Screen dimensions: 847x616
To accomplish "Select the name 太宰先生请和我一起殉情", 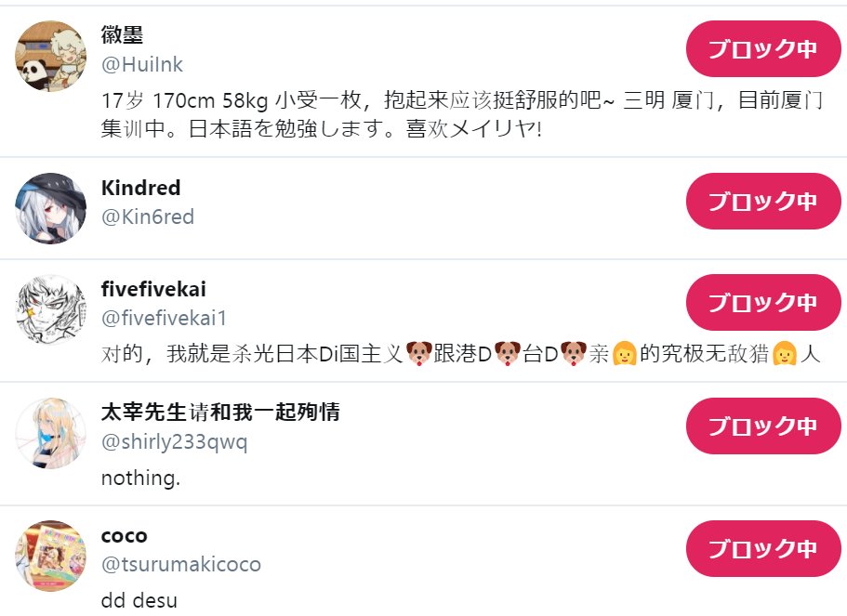I will (220, 413).
